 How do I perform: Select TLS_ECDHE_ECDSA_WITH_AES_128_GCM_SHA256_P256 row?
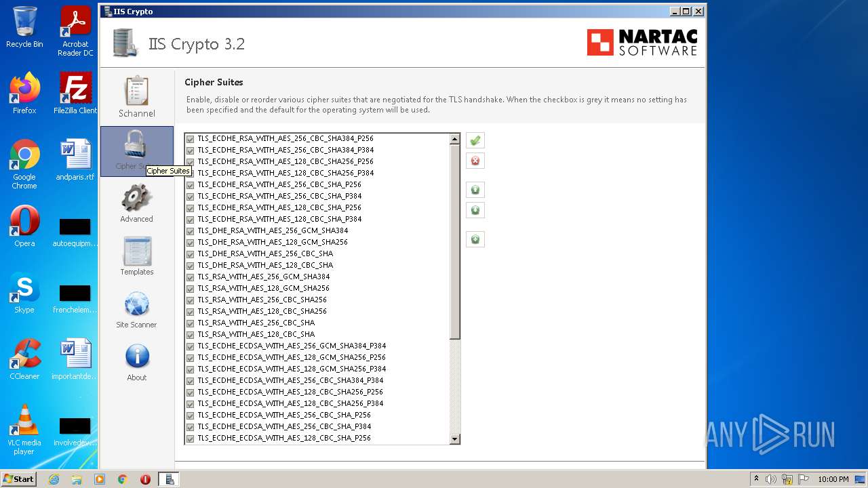click(317, 357)
